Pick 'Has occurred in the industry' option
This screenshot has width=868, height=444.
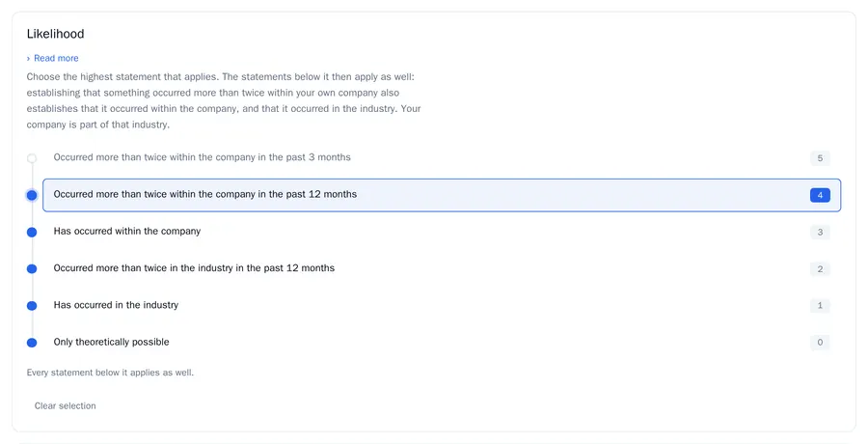(442, 305)
